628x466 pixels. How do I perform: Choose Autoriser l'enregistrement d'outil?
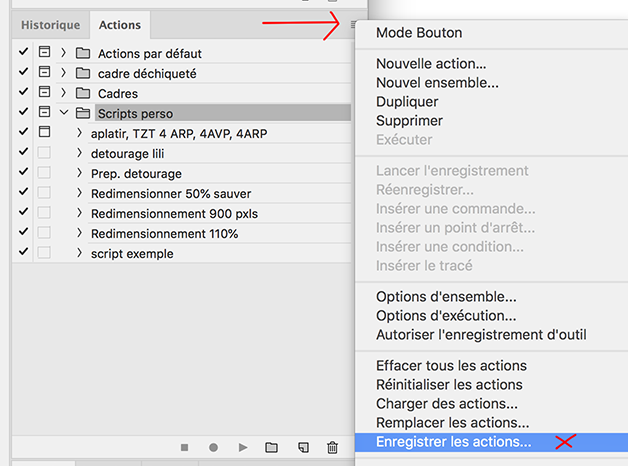[x=481, y=335]
